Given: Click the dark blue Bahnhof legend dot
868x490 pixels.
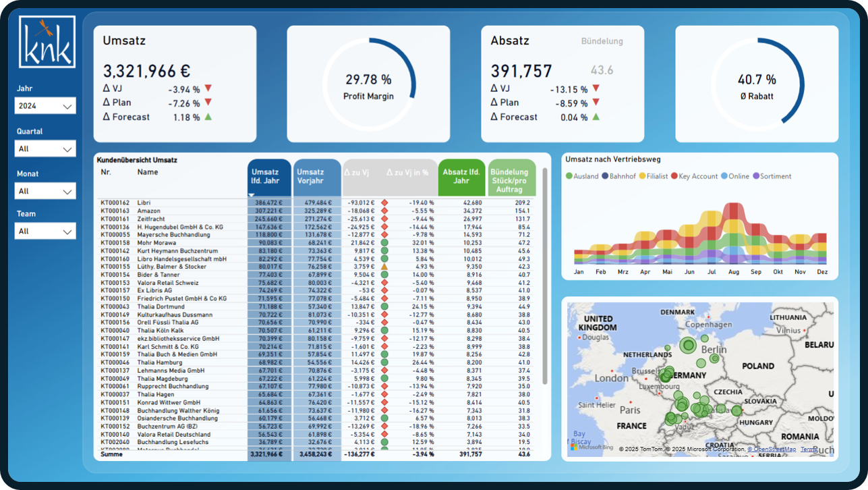Looking at the screenshot, I should [605, 176].
